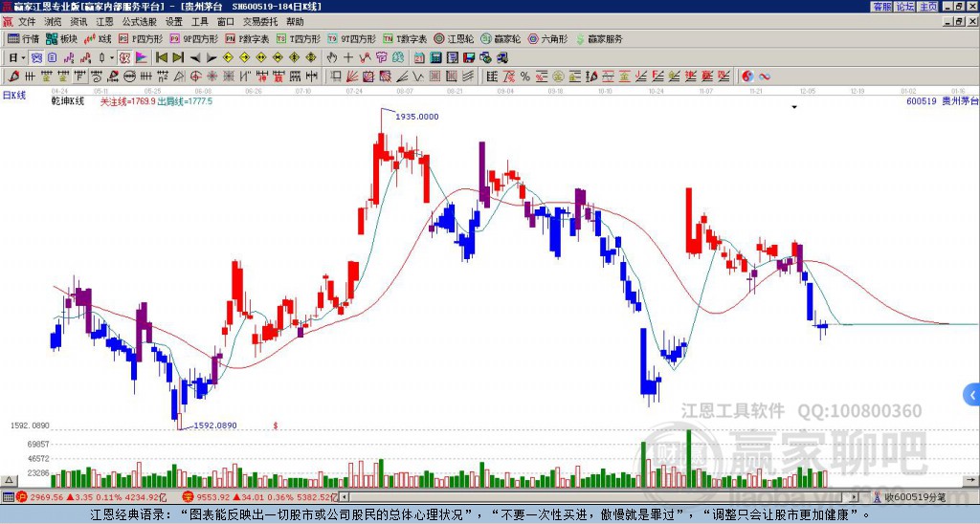Open the T四方形 tool

(299, 38)
